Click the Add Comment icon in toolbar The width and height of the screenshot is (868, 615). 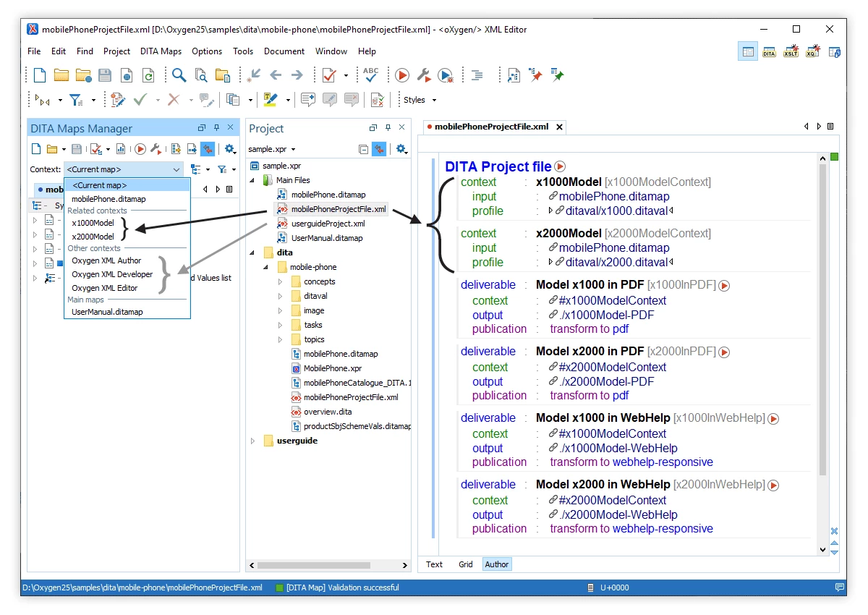[308, 100]
